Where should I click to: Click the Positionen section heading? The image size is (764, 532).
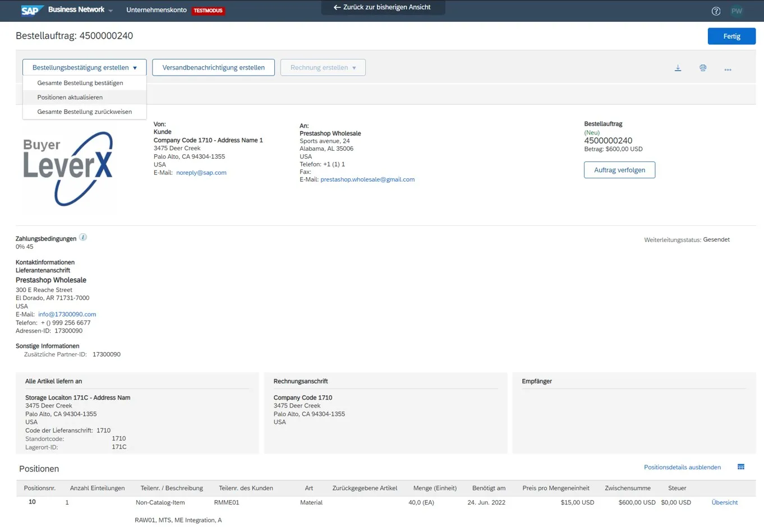39,469
